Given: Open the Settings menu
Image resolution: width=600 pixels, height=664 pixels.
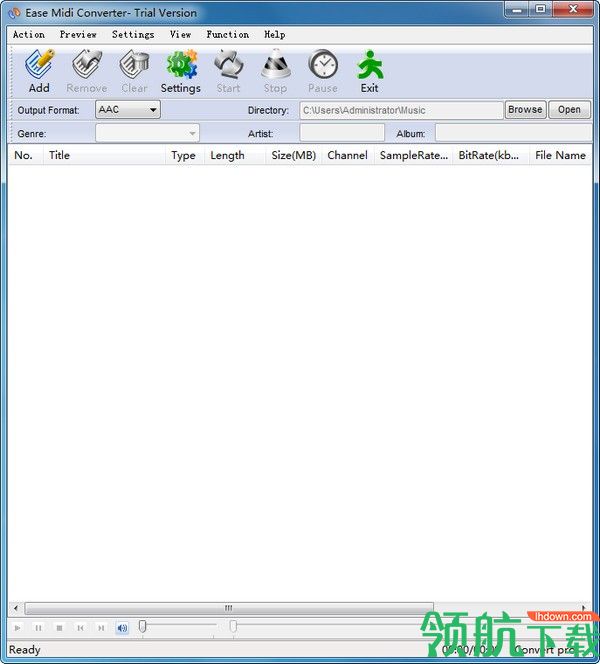Looking at the screenshot, I should click(x=133, y=35).
